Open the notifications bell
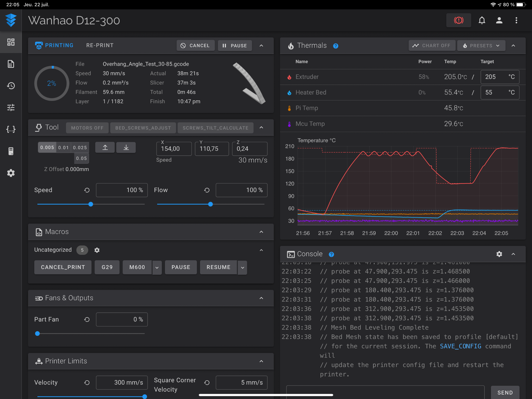Viewport: 532px width, 399px height. [x=482, y=20]
